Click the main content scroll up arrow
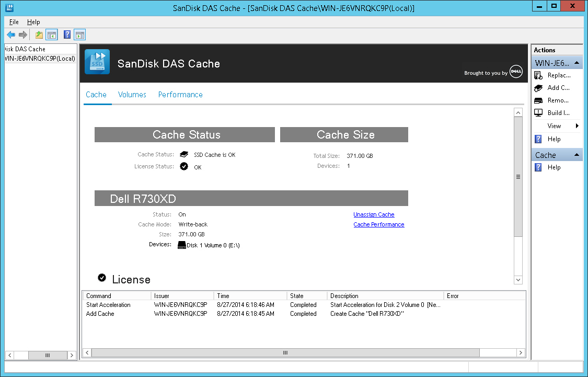This screenshot has width=588, height=377. tap(518, 112)
